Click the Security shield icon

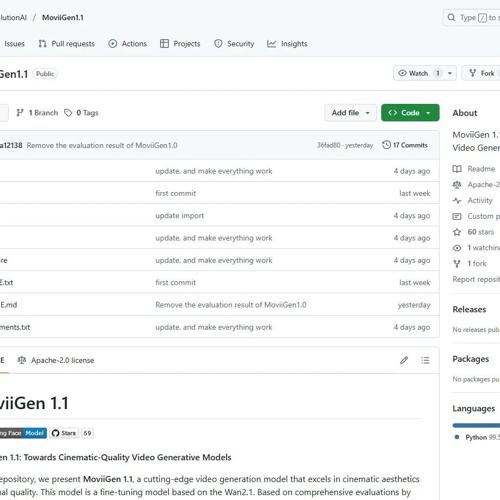click(x=218, y=44)
